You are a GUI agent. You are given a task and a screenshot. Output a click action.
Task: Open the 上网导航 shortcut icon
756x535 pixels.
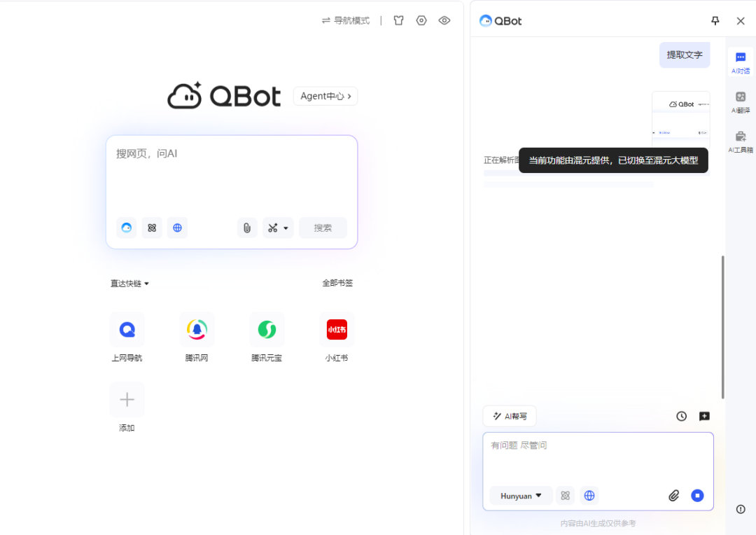coord(127,330)
